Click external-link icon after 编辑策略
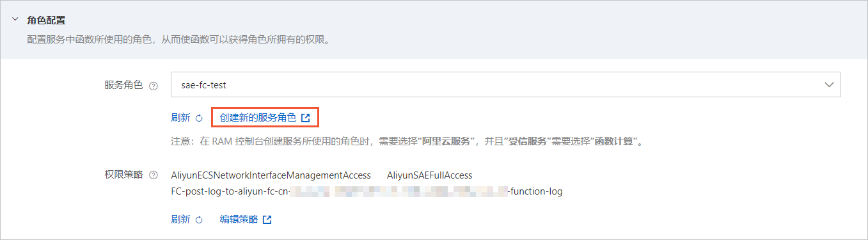The image size is (868, 240). 267,220
